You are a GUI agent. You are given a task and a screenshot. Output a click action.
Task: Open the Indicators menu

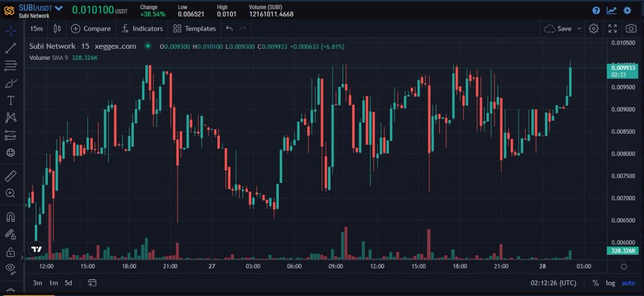point(142,28)
